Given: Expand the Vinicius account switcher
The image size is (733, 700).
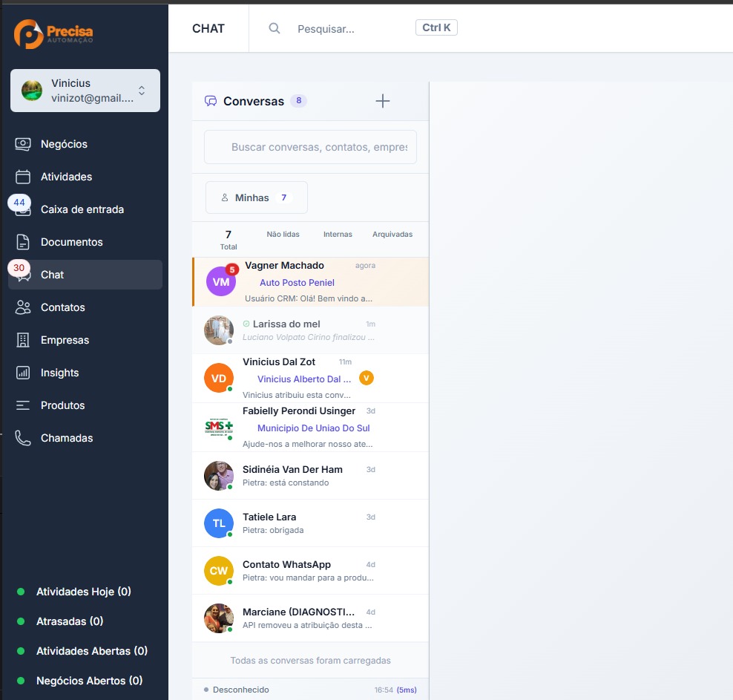Looking at the screenshot, I should pos(142,91).
